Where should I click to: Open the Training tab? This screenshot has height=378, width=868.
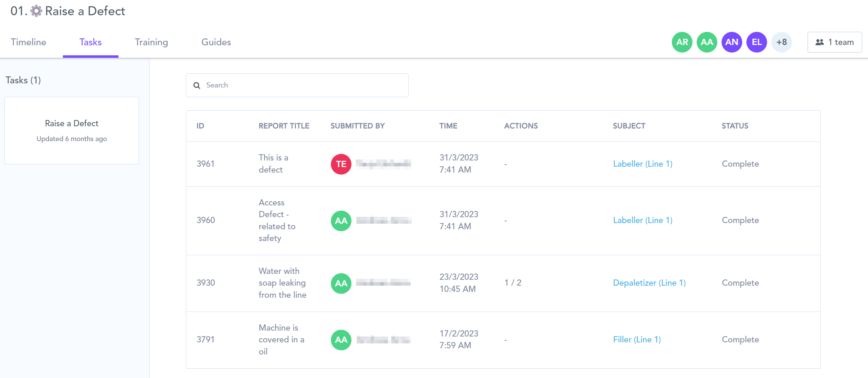coord(151,42)
